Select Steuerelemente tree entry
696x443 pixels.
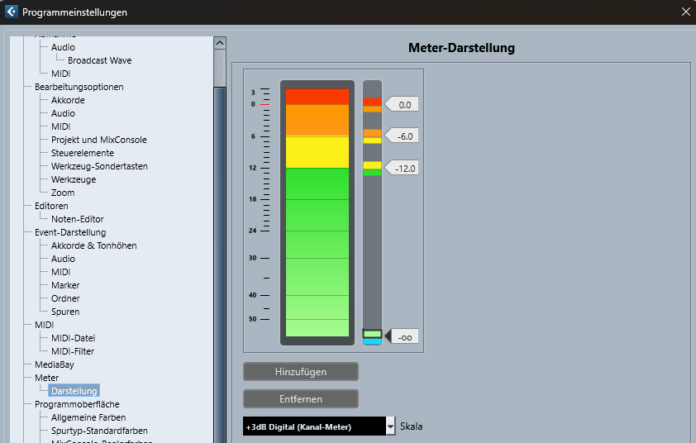83,153
